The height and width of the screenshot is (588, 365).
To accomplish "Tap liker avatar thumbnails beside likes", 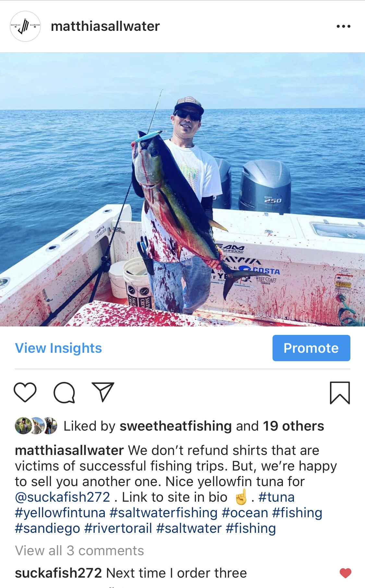I will click(x=36, y=426).
